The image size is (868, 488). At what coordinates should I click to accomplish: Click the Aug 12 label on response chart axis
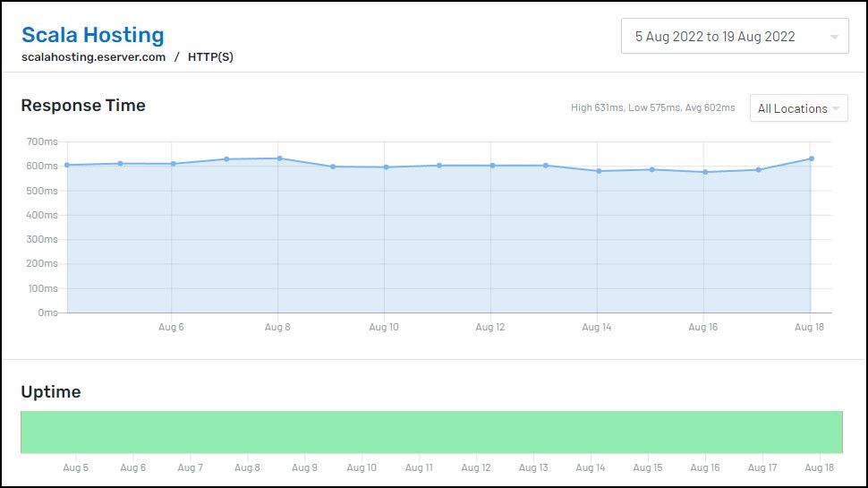click(490, 328)
